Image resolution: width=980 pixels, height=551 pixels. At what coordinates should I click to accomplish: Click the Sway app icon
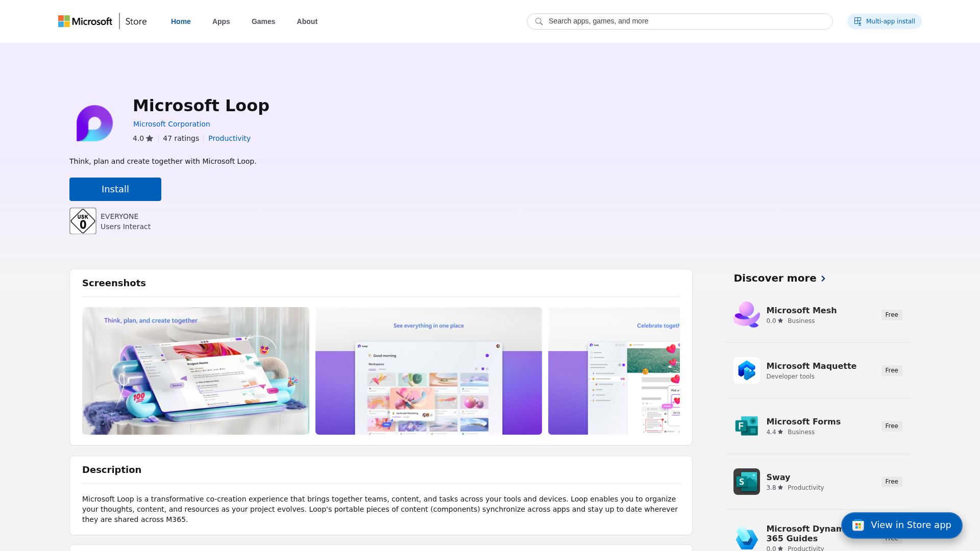746,481
